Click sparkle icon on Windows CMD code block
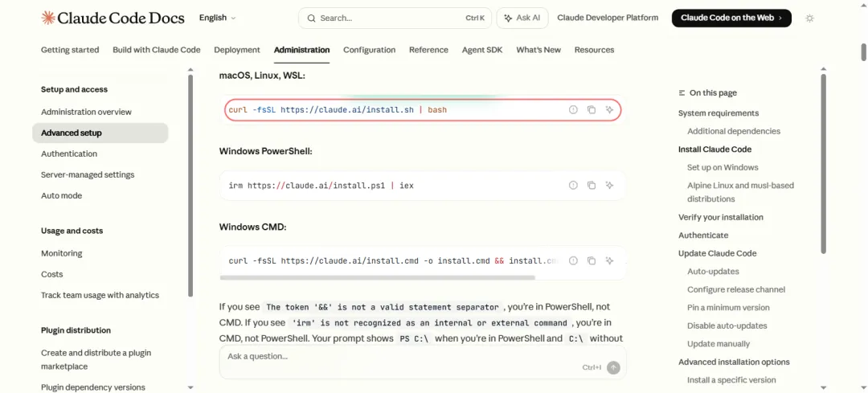This screenshot has width=868, height=393. (x=609, y=261)
